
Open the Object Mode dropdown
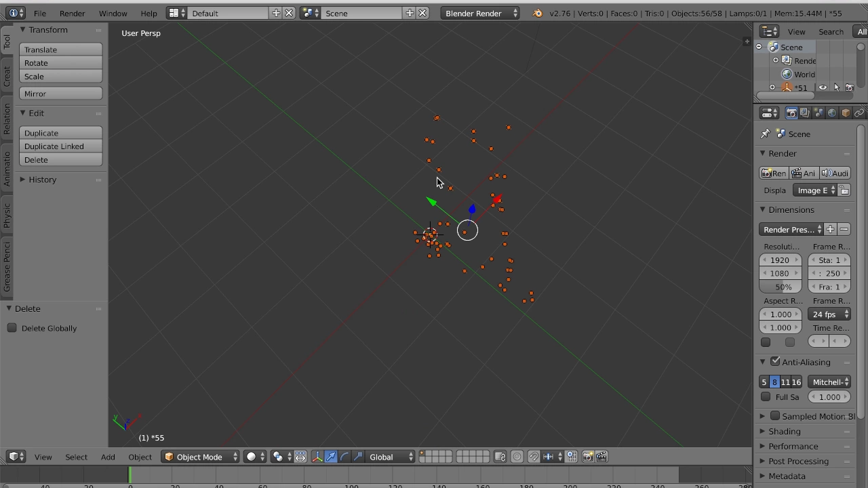(201, 457)
